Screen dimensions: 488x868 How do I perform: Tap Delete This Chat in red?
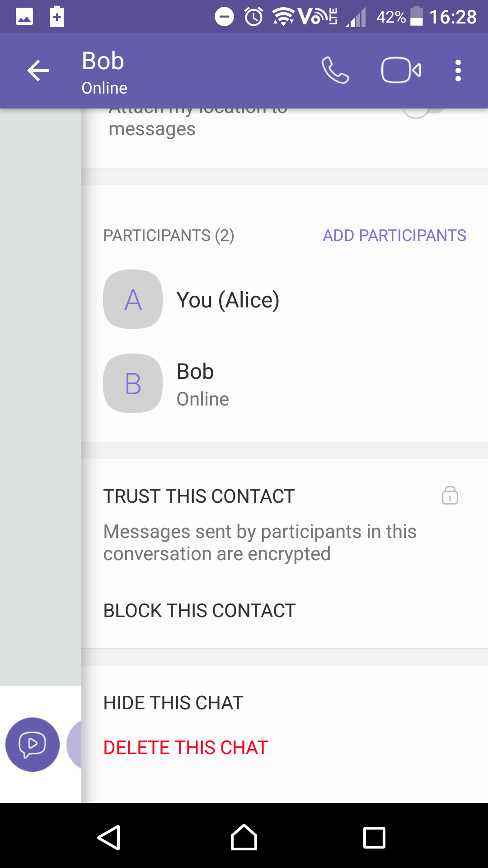click(x=186, y=748)
